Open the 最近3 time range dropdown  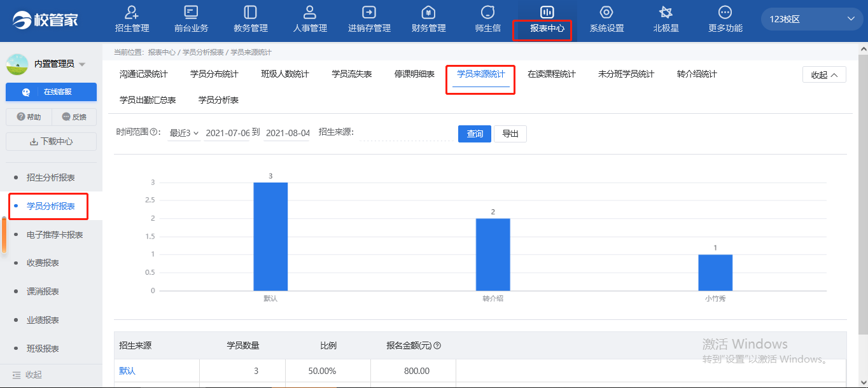[184, 133]
